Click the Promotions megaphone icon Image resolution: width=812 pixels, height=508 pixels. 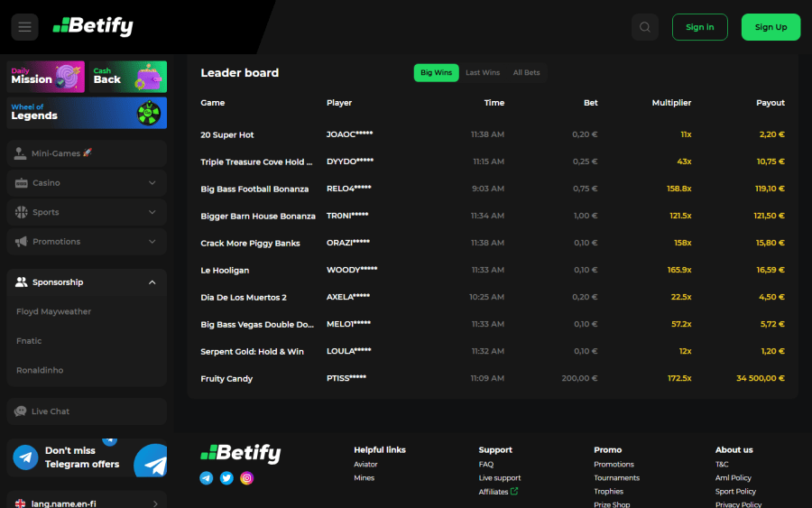[22, 241]
